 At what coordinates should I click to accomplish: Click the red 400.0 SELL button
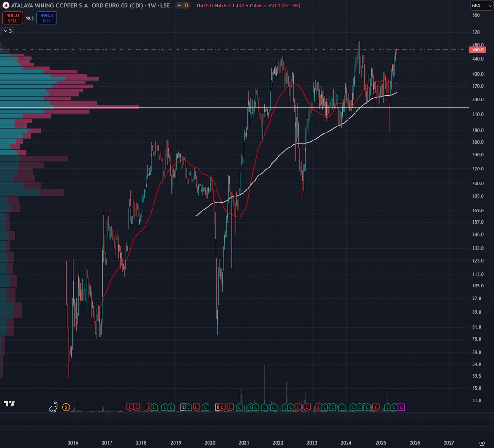pos(13,18)
